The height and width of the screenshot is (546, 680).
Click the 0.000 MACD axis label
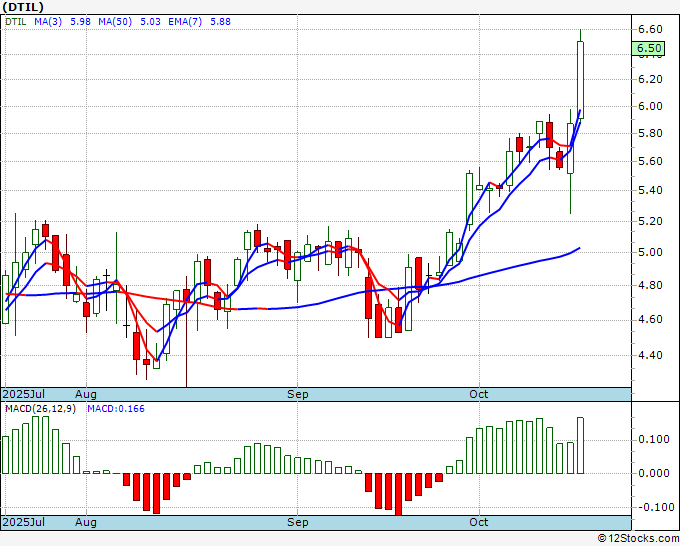[x=654, y=473]
